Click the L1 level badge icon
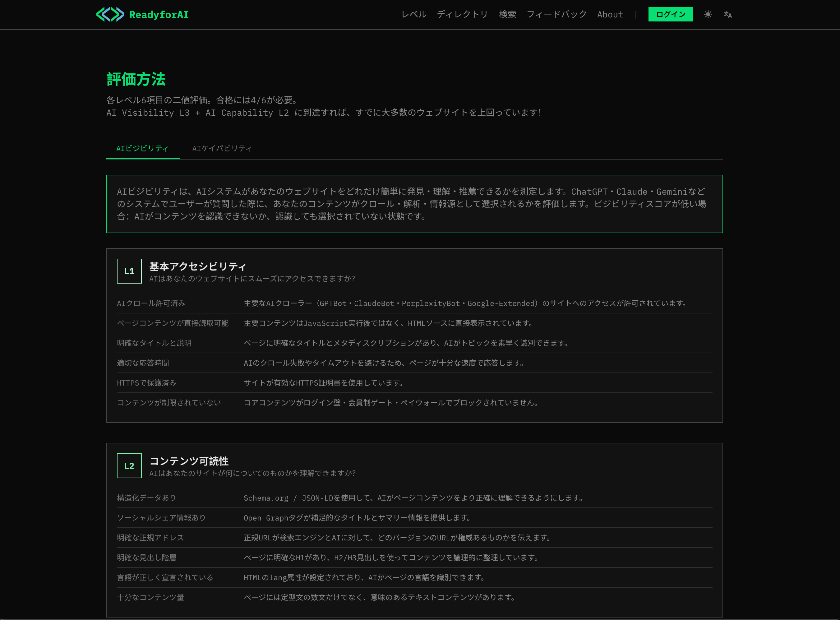 (129, 271)
